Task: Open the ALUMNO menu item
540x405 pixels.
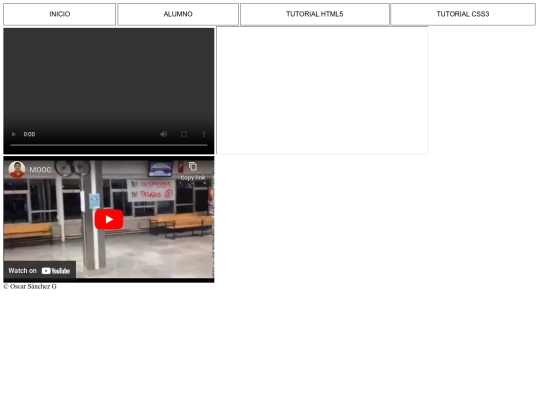Action: [178, 14]
